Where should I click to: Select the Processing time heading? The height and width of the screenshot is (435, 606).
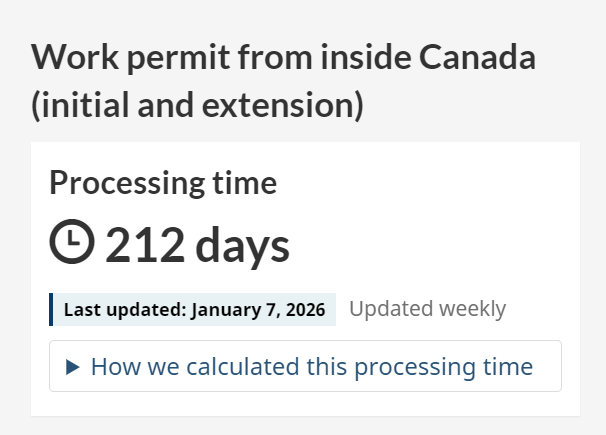tap(163, 183)
